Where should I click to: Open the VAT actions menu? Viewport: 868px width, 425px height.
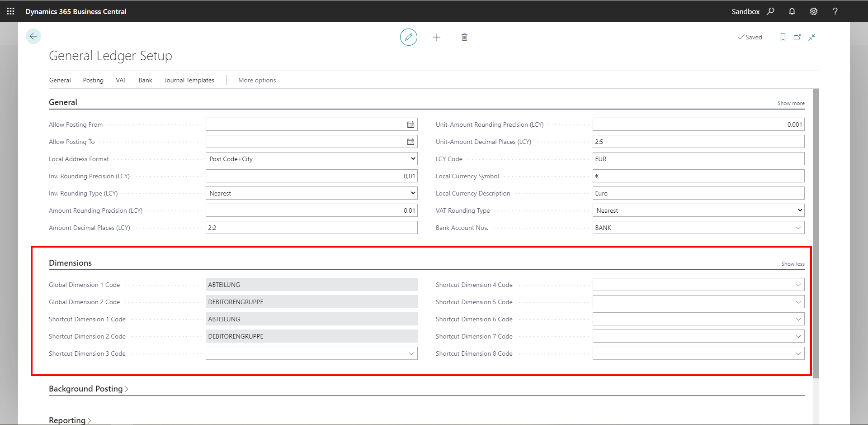[x=121, y=80]
